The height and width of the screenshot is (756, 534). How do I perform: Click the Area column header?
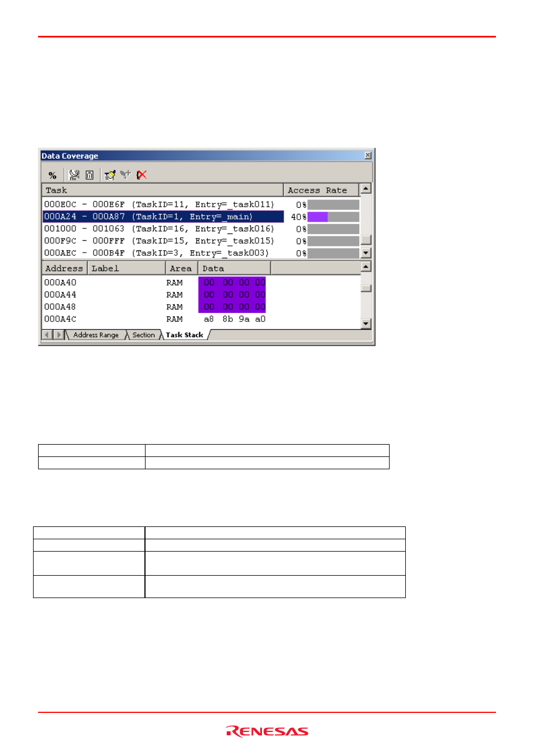[x=181, y=268]
